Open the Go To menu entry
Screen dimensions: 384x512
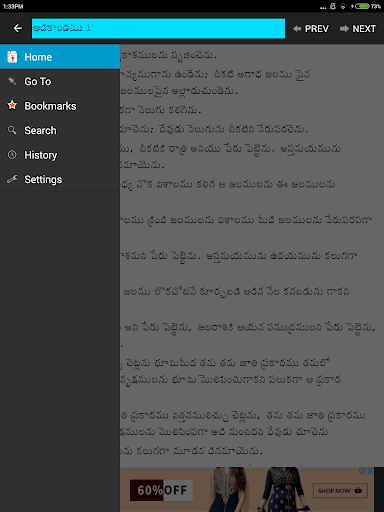[60, 82]
